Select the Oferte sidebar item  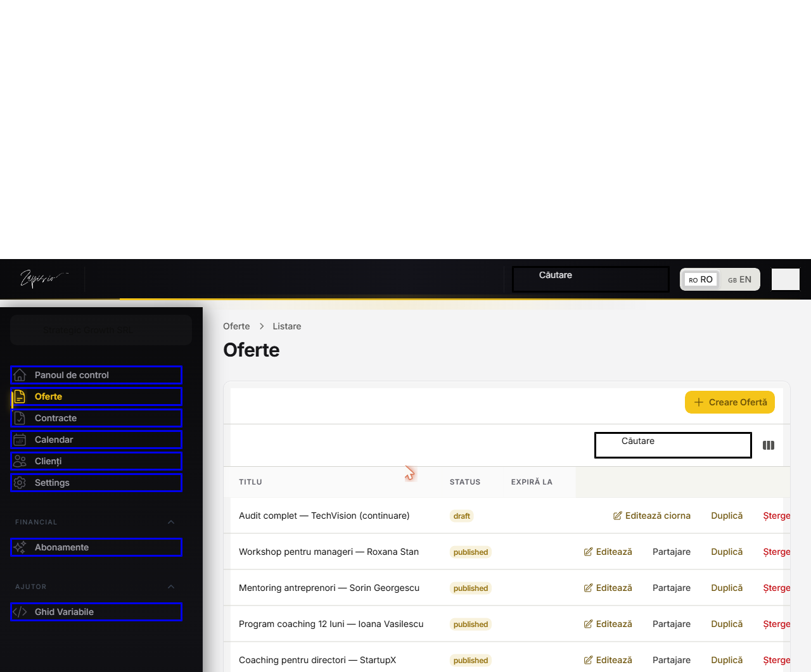tap(96, 396)
